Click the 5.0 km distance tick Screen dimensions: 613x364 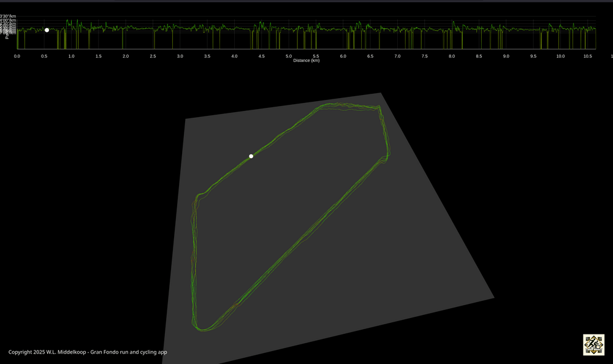(288, 55)
